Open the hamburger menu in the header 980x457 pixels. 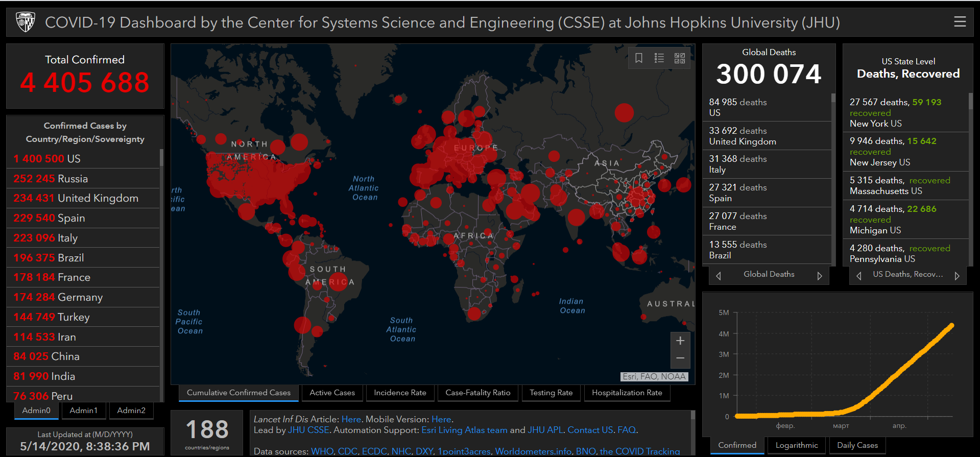click(x=960, y=21)
